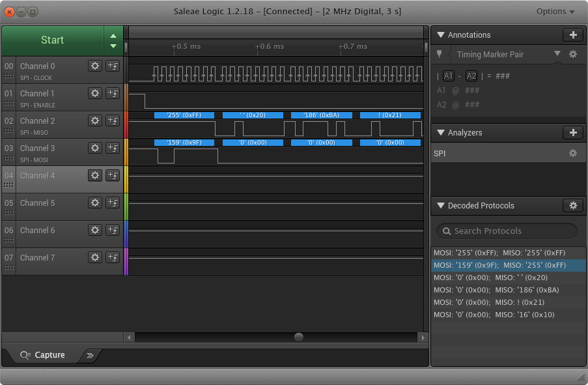Select decoded row MOSI 255 MISO 255
The height and width of the screenshot is (385, 588).
click(x=508, y=253)
